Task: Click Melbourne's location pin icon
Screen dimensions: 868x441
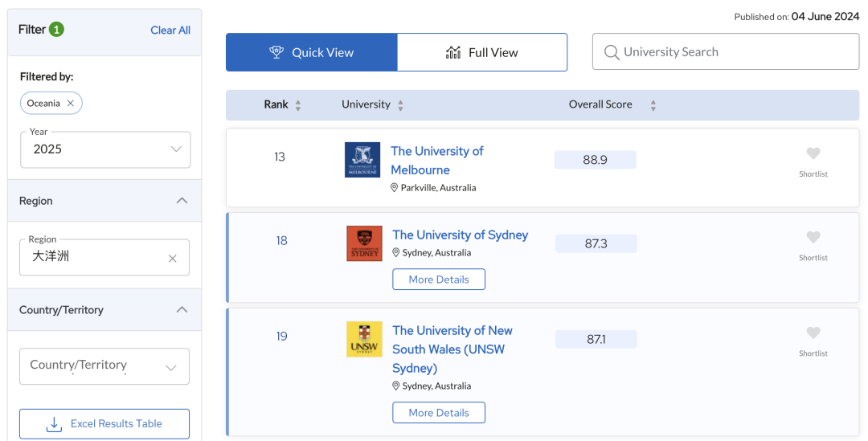Action: (x=394, y=188)
